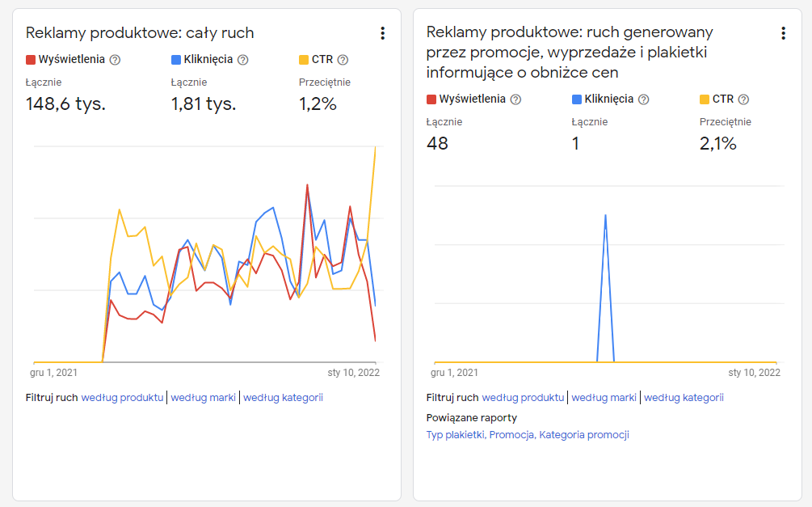Open three-dot menu of 'cały ruch' card
The height and width of the screenshot is (507, 812).
coord(383,33)
